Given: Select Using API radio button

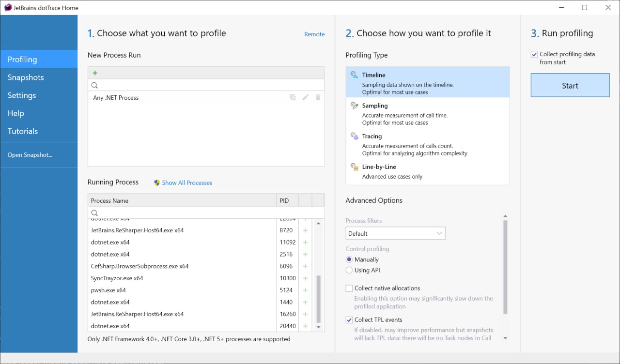Looking at the screenshot, I should click(349, 270).
